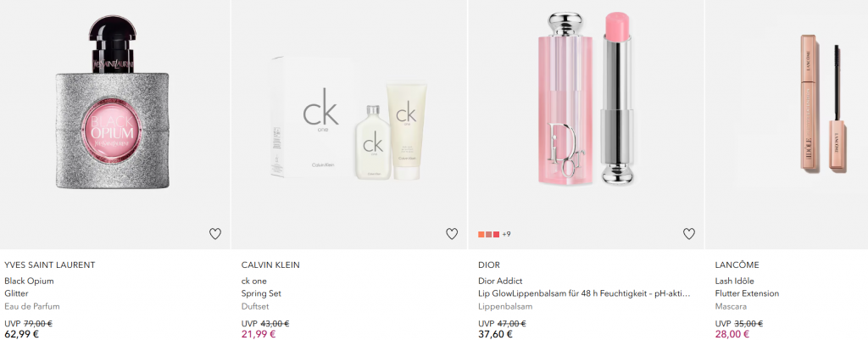
Task: Pick the red Dior lip shade swatch
Action: pyautogui.click(x=496, y=234)
